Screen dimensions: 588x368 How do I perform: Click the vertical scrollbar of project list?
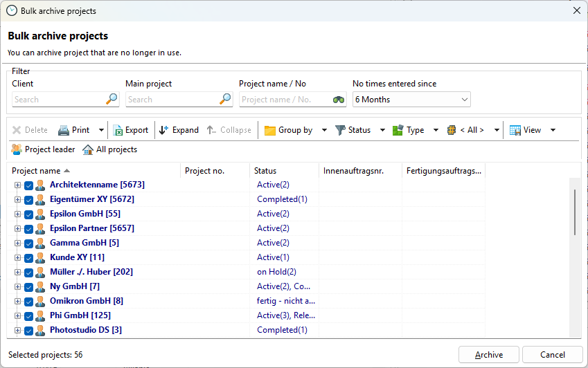tap(574, 211)
